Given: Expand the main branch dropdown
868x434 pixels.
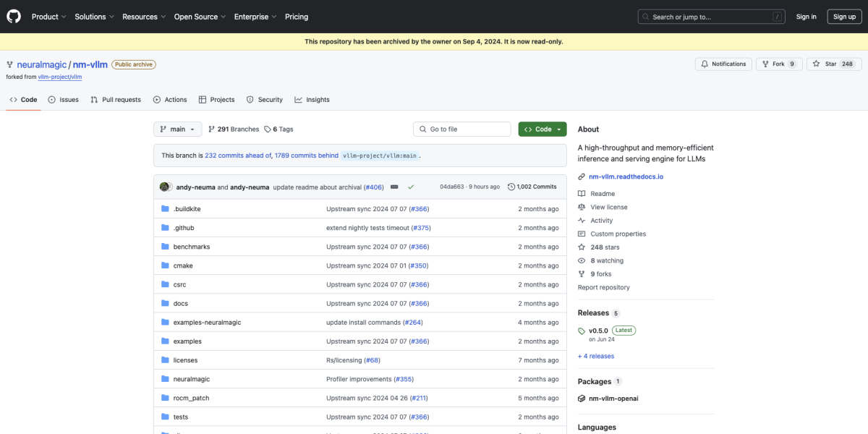Looking at the screenshot, I should click(177, 129).
